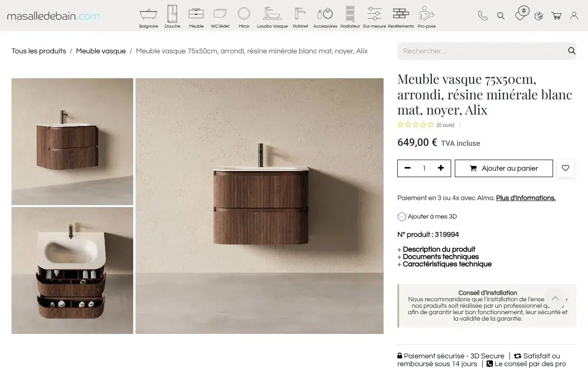Viewport: 588px width, 368px height.
Task: Click the five-star rating row
Action: click(415, 125)
